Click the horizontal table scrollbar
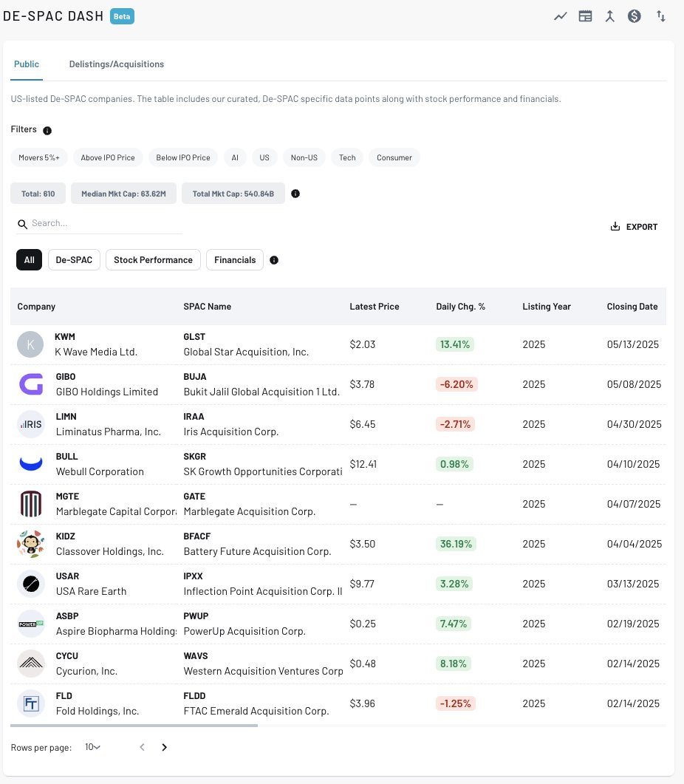The width and height of the screenshot is (684, 784). tap(134, 726)
